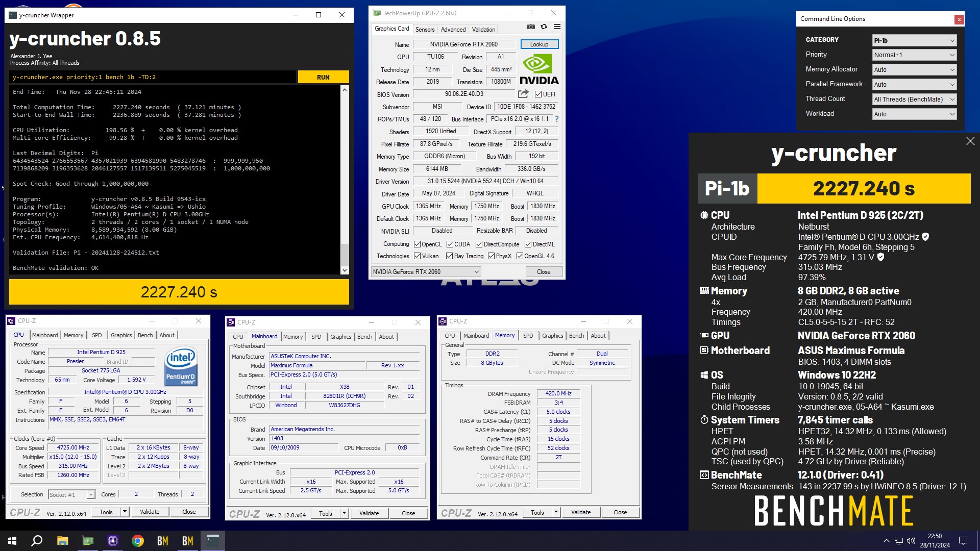Open the volume tray icon
The width and height of the screenshot is (980, 551).
tap(911, 541)
